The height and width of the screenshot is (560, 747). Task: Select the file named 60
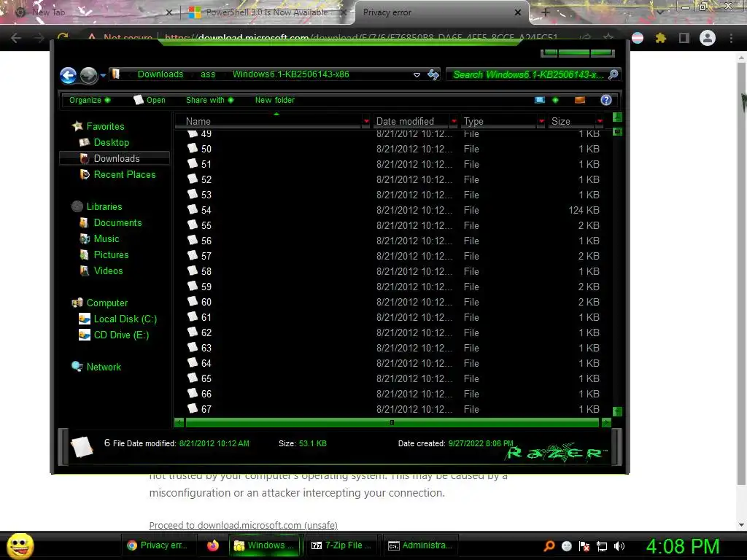pyautogui.click(x=393, y=302)
